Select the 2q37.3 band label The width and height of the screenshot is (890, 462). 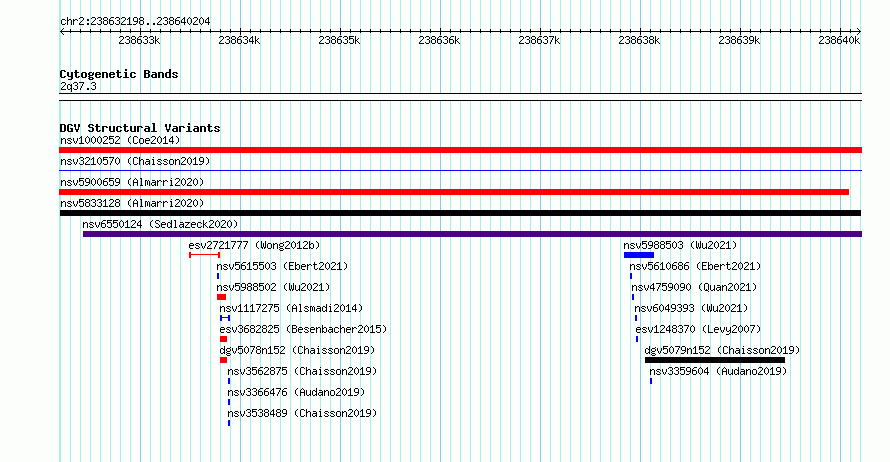pos(78,87)
